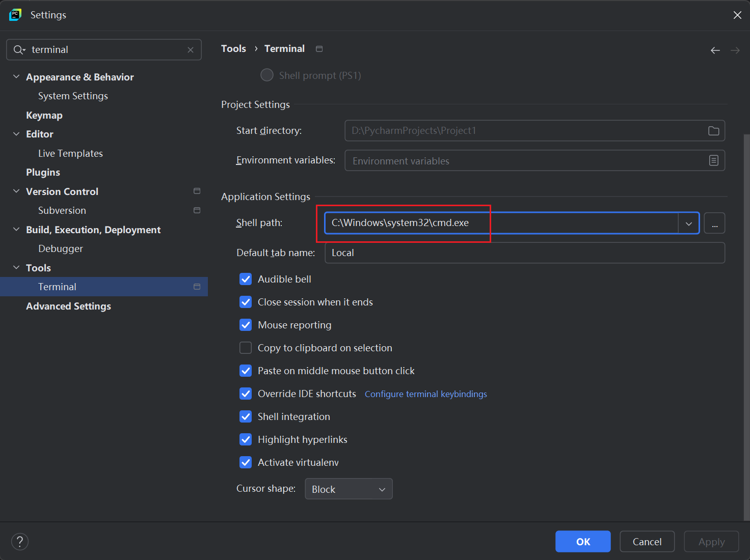Toggle Mouse reporting checkbox
Image resolution: width=750 pixels, height=560 pixels.
[x=246, y=325]
